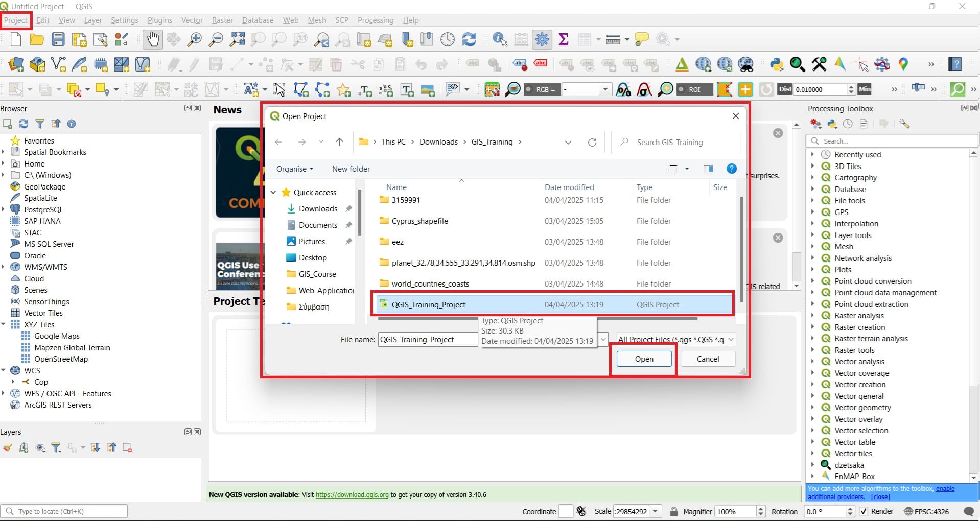Screen dimensions: 980x521
Task: Click the Search GIS_Training field
Action: (x=675, y=143)
